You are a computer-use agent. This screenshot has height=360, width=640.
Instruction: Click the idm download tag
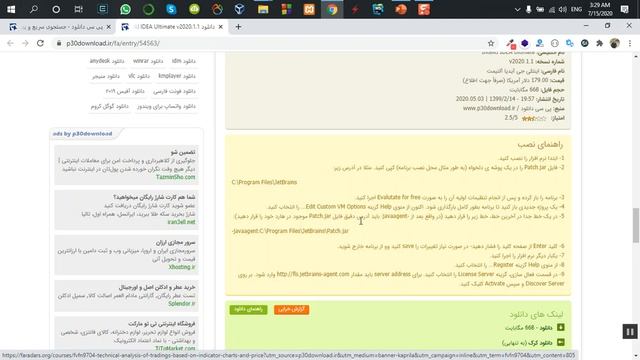pos(184,61)
